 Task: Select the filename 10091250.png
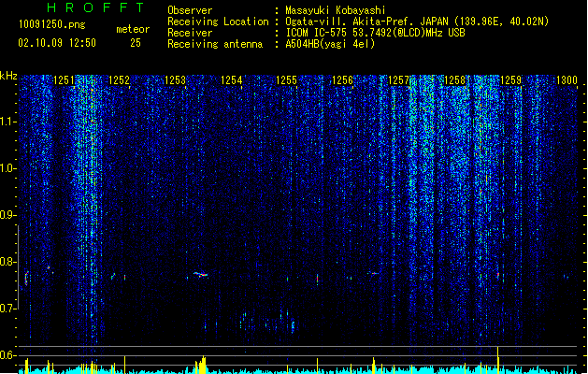(x=51, y=24)
